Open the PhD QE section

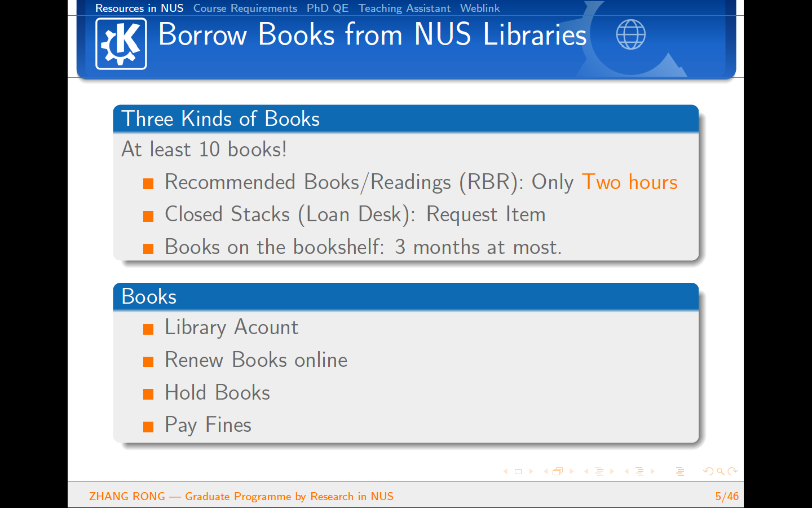(x=328, y=8)
